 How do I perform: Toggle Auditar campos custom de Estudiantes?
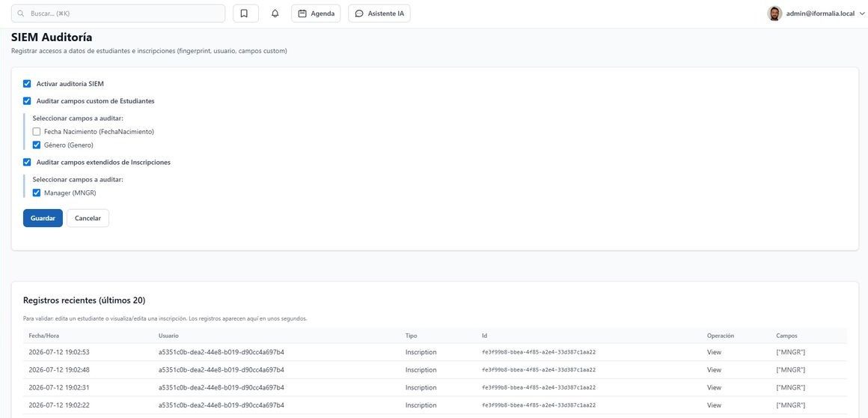point(27,101)
